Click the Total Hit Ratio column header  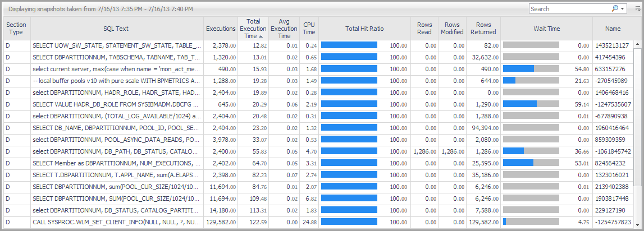click(x=364, y=28)
